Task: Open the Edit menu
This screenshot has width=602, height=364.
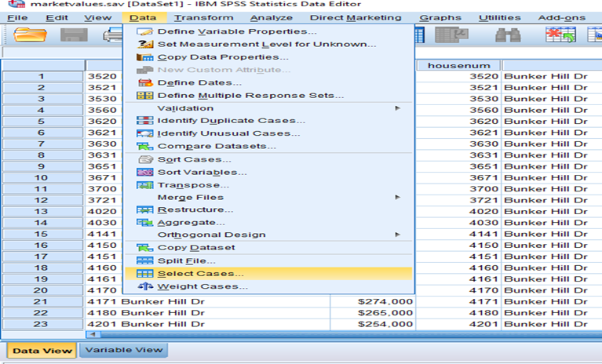Action: click(57, 17)
